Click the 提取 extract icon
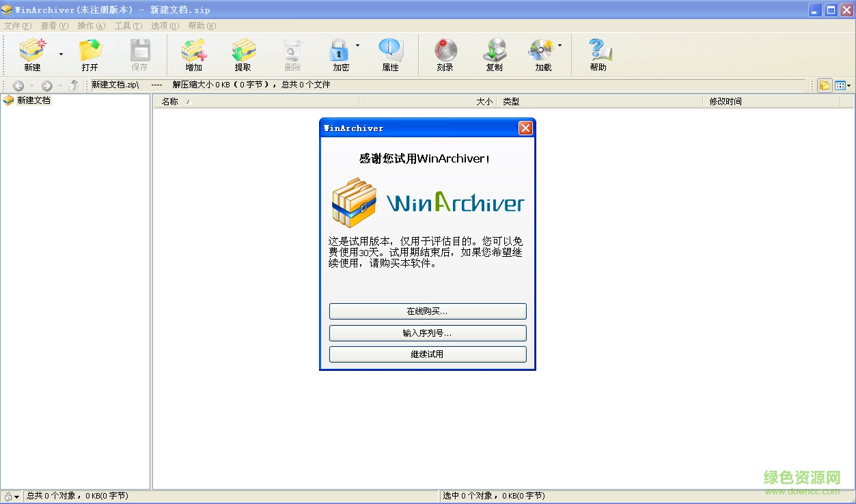856x504 pixels. pyautogui.click(x=243, y=55)
